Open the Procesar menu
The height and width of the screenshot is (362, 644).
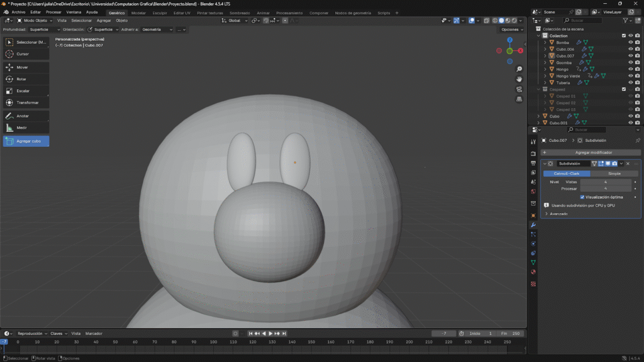coord(53,12)
